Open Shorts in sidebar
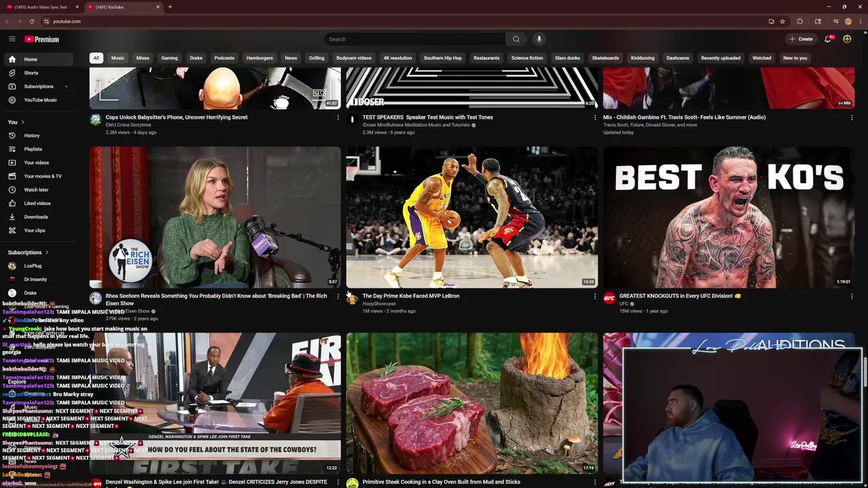 coord(39,73)
